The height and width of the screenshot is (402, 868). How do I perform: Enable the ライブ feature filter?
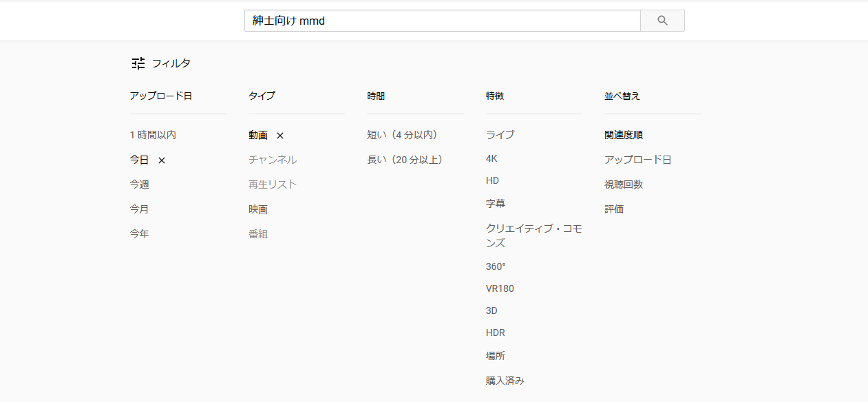(x=500, y=135)
